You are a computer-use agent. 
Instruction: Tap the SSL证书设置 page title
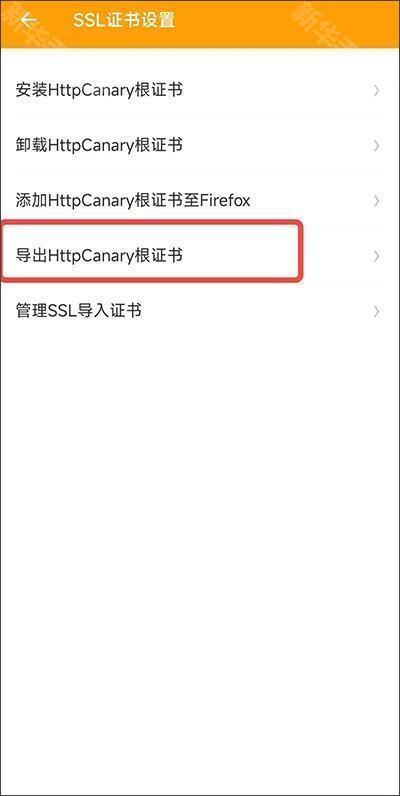pyautogui.click(x=124, y=20)
